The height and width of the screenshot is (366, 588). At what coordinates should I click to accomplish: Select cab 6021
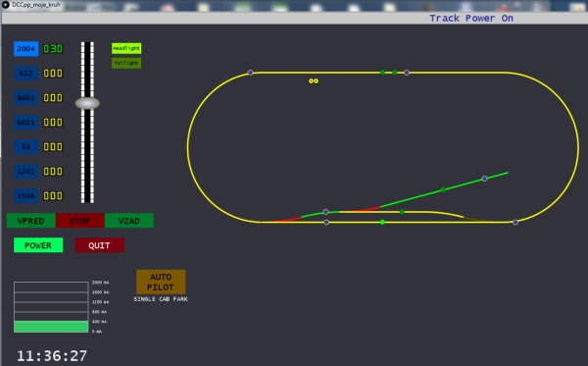point(25,123)
